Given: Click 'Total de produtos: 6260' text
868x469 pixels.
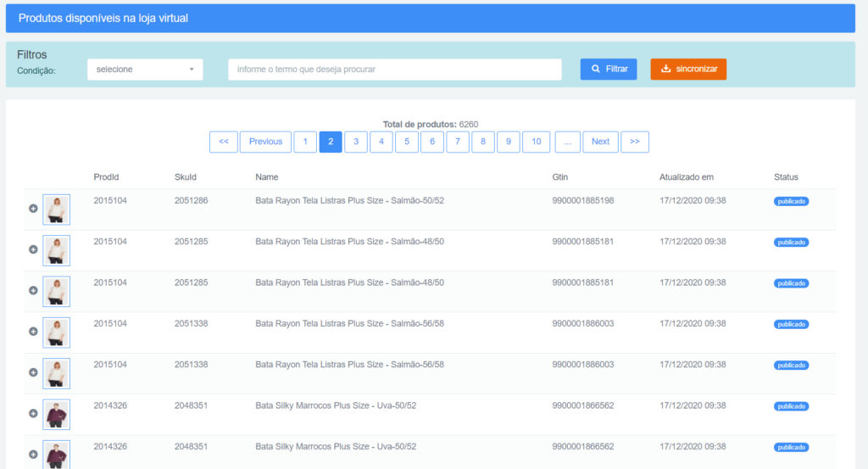Looking at the screenshot, I should 430,125.
